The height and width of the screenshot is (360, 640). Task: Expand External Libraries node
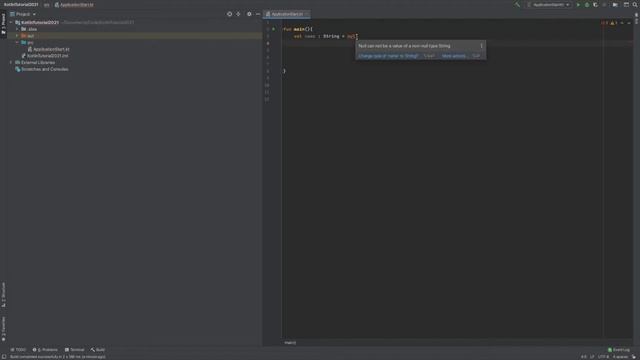pyautogui.click(x=11, y=62)
